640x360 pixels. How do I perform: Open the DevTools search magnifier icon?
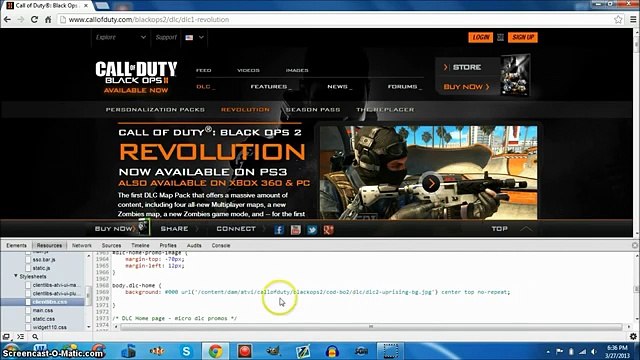[x=35, y=337]
